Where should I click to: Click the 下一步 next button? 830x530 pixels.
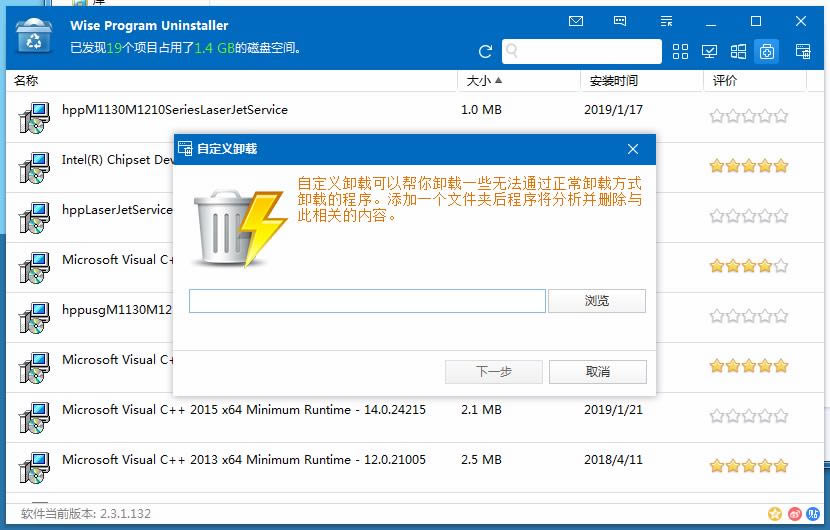coord(493,372)
